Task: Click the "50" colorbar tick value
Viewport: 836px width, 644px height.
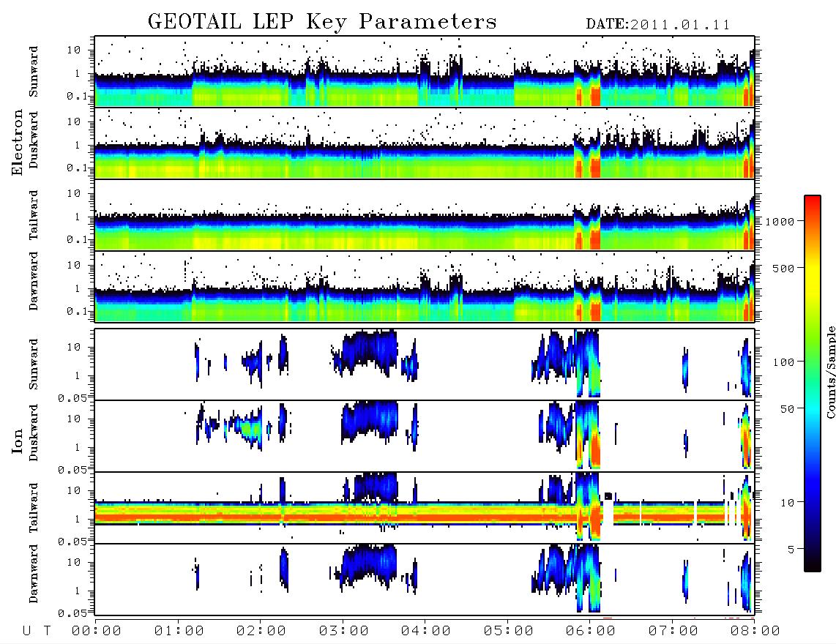Action: [x=787, y=409]
